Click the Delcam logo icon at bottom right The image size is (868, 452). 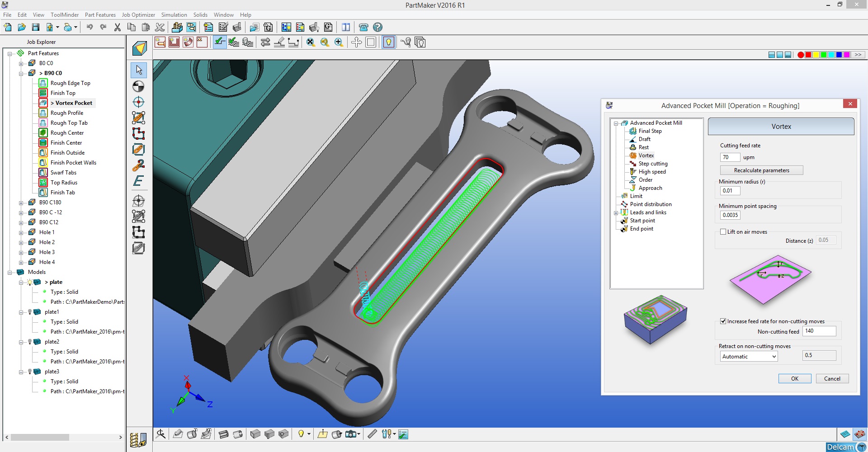846,447
